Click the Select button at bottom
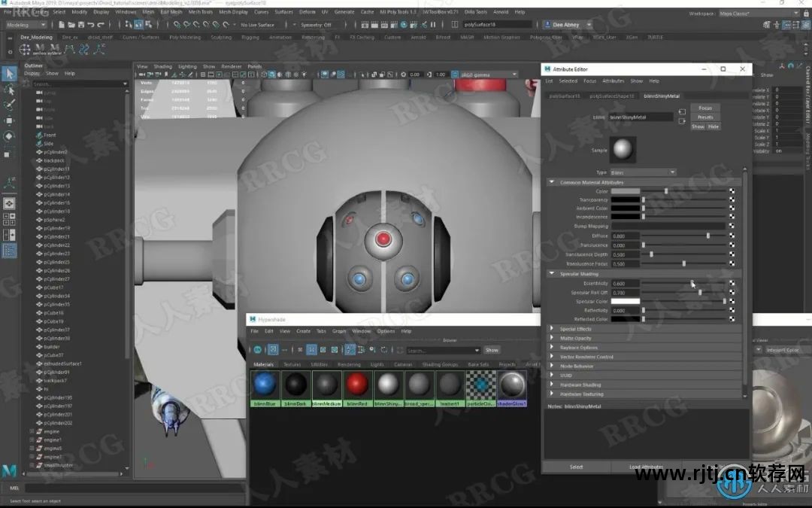The height and width of the screenshot is (508, 812). click(x=576, y=467)
